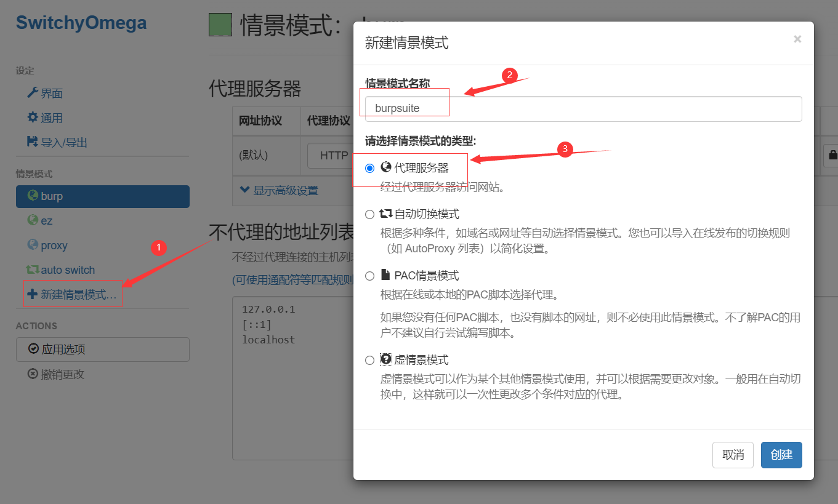Click 应用选项 to apply changes
The image size is (838, 504).
click(x=102, y=350)
